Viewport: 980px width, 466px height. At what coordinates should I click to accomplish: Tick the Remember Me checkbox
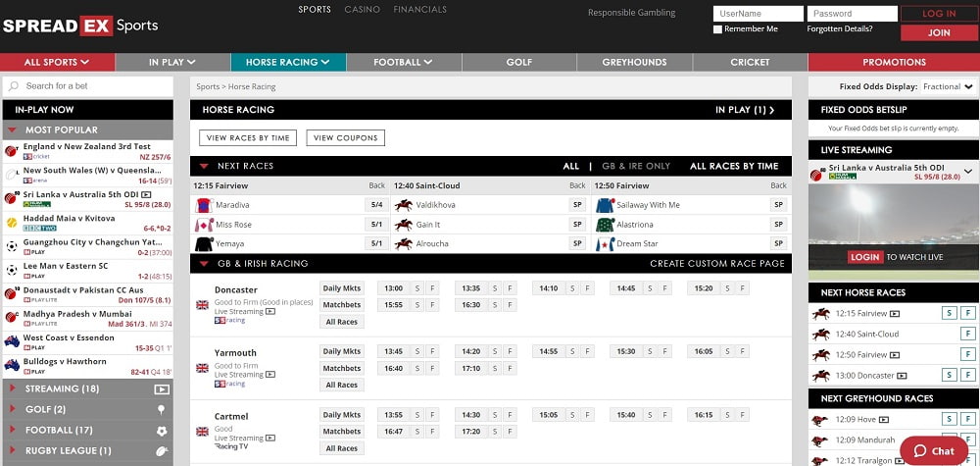point(718,28)
